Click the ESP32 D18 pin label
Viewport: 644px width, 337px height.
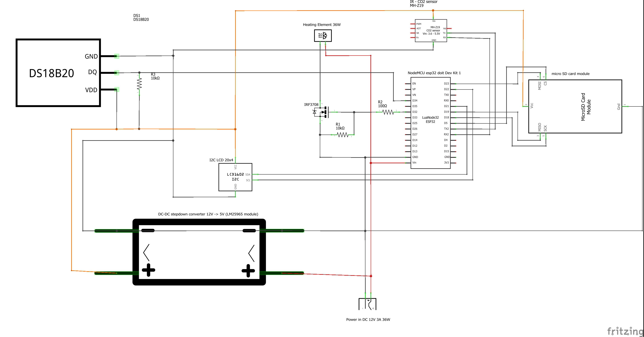point(447,118)
